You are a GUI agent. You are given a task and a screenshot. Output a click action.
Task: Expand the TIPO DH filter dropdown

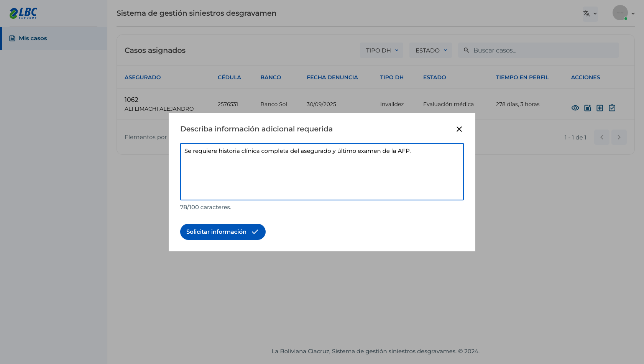click(x=381, y=50)
